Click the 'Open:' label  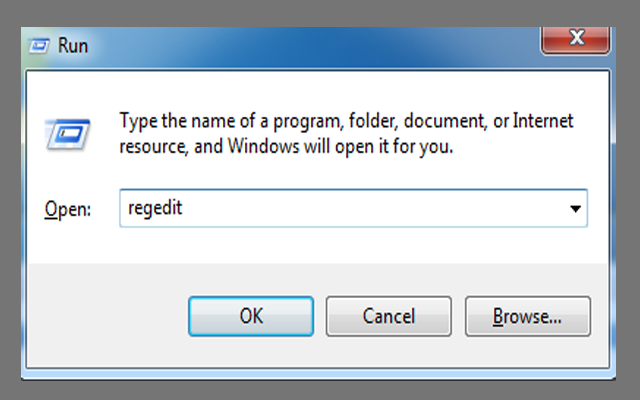[67, 210]
